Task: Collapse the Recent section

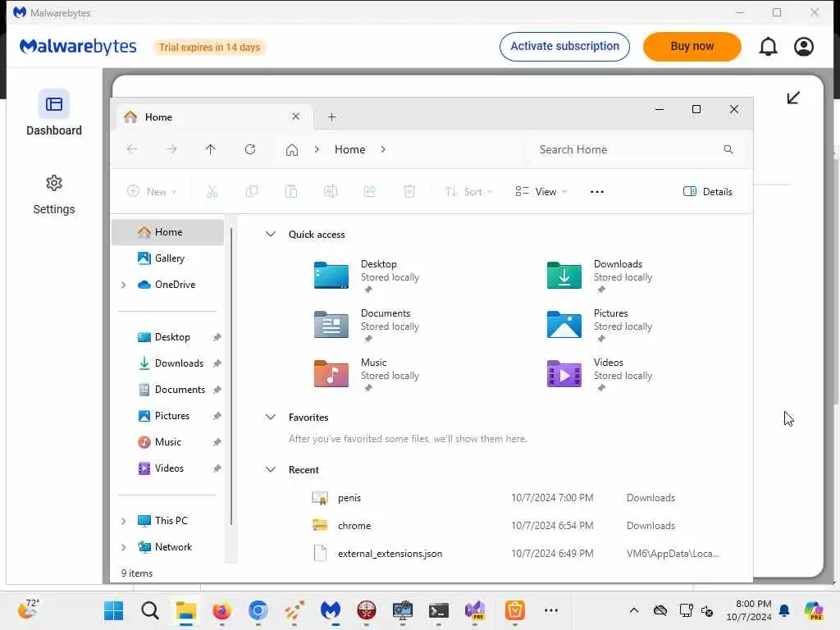Action: point(271,469)
